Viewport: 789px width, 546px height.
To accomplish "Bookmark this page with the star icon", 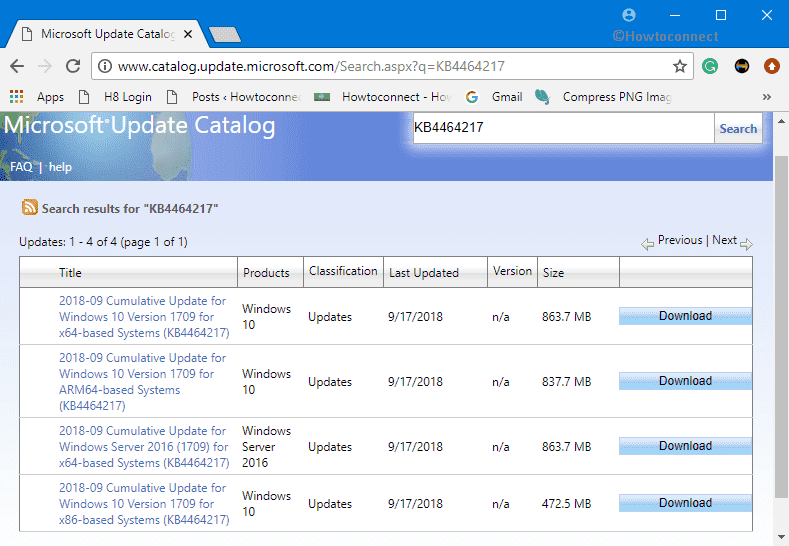I will 680,66.
